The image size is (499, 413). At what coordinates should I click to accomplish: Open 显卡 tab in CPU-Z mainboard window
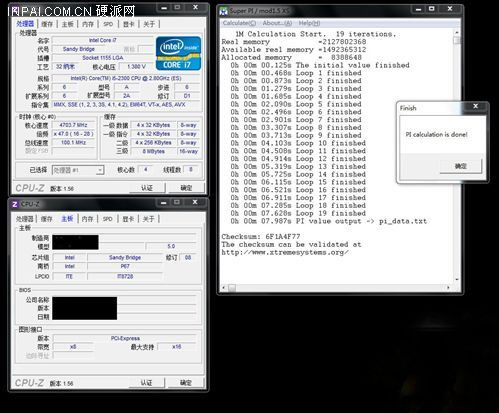coord(128,219)
